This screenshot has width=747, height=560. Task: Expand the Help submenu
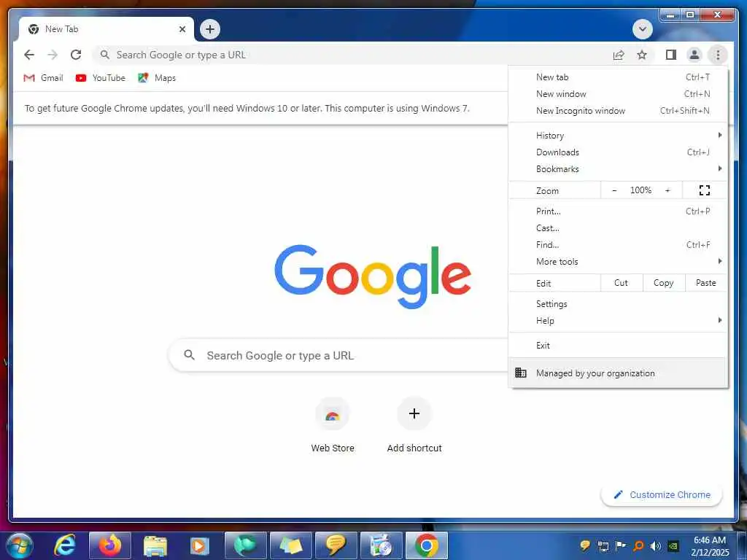(x=618, y=321)
